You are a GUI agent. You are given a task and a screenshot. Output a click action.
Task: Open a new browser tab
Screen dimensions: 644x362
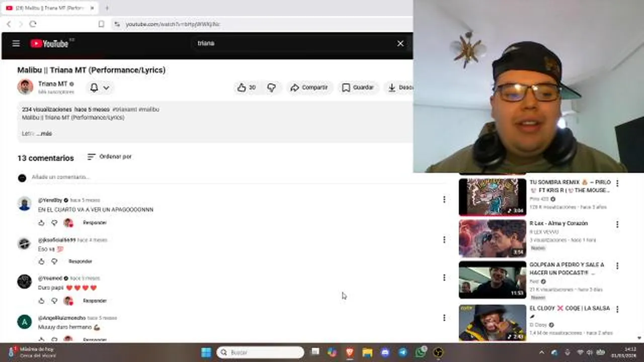[x=107, y=8]
